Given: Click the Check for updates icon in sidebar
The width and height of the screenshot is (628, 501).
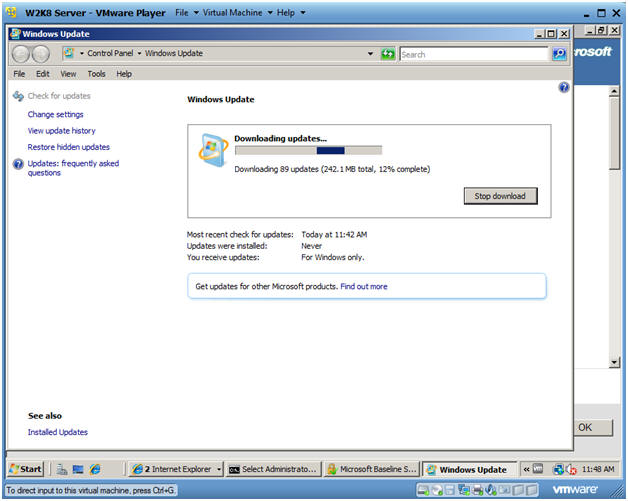Looking at the screenshot, I should pos(18,96).
